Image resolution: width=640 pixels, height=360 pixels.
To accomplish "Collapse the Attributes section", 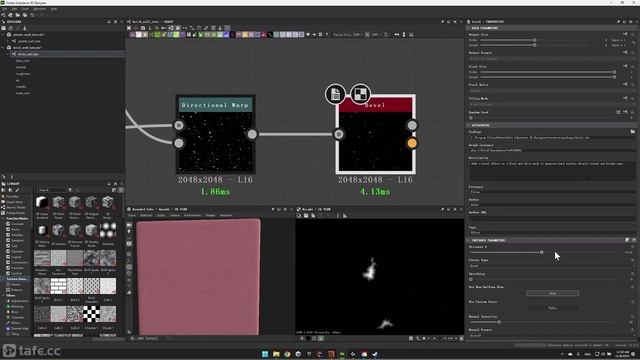I will pos(469,125).
